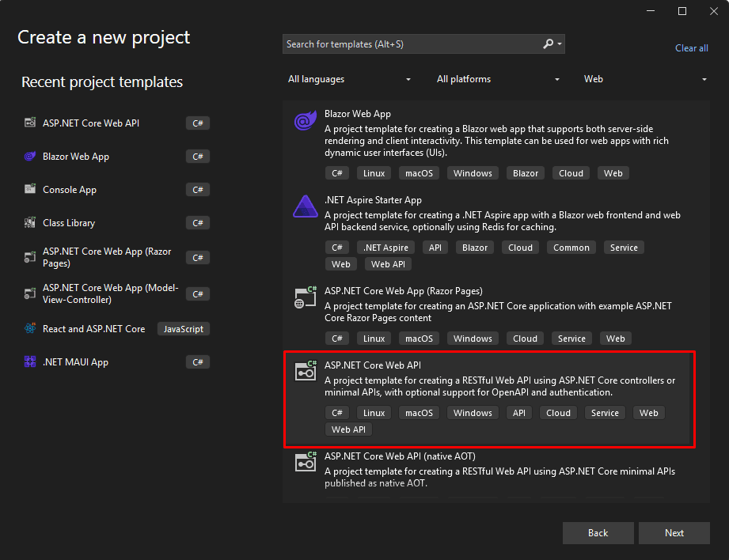Select the .NET Aspire Starter App title

(373, 200)
